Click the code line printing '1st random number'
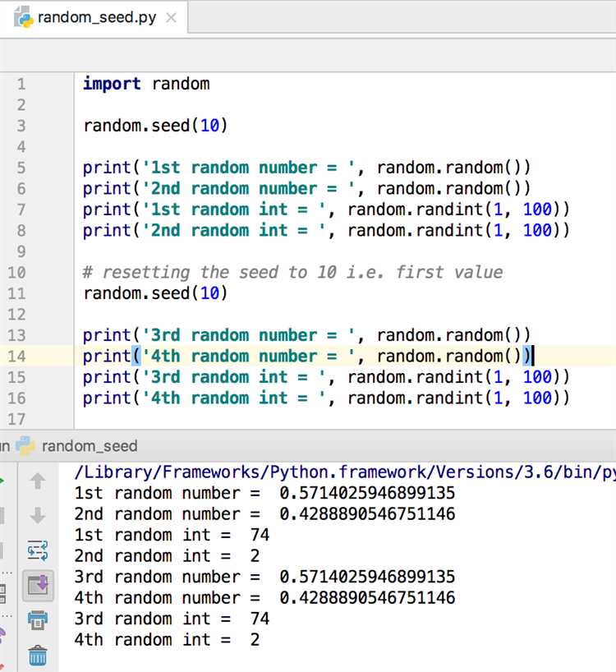The image size is (616, 672). point(306,168)
